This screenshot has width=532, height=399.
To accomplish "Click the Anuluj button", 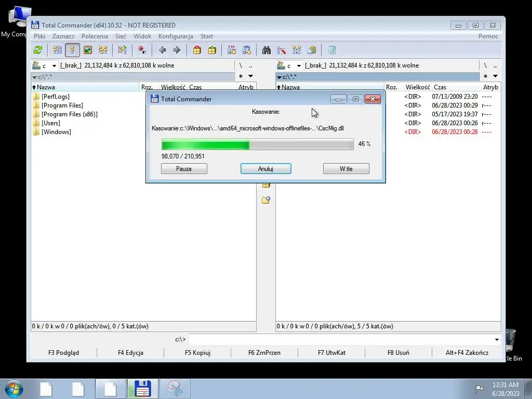I will 265,169.
